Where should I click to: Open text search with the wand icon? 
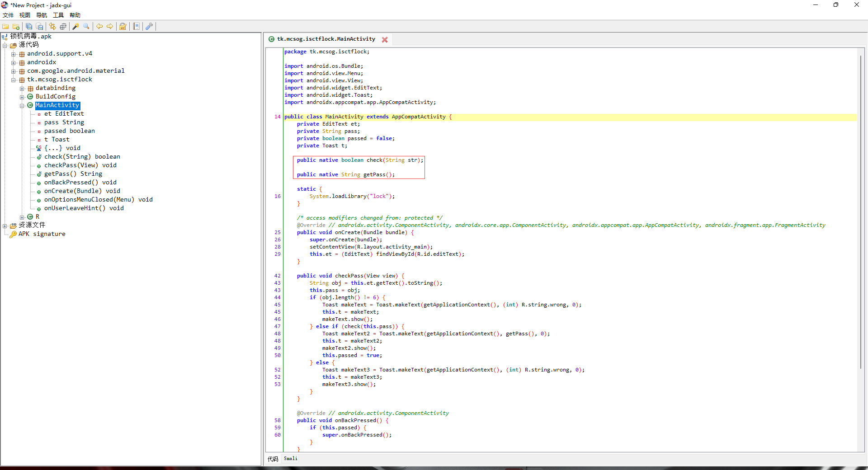point(75,27)
